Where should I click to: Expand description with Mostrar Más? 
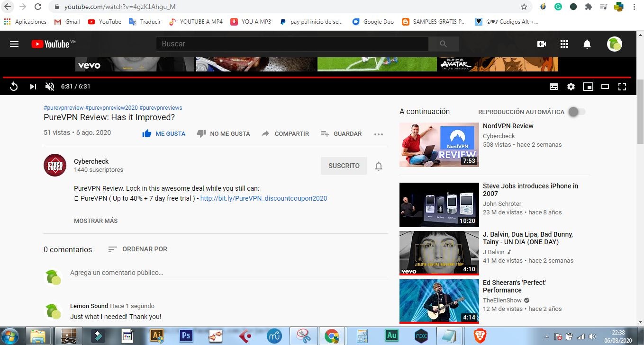tap(96, 221)
